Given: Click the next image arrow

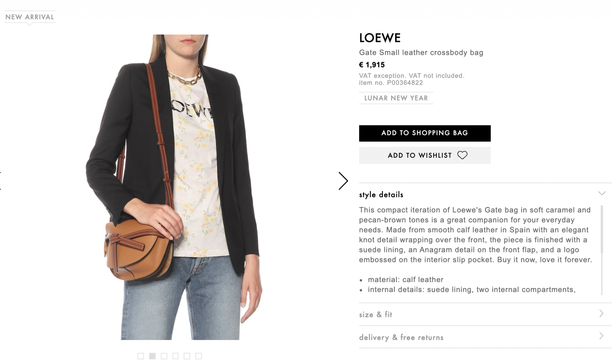Looking at the screenshot, I should [x=343, y=181].
